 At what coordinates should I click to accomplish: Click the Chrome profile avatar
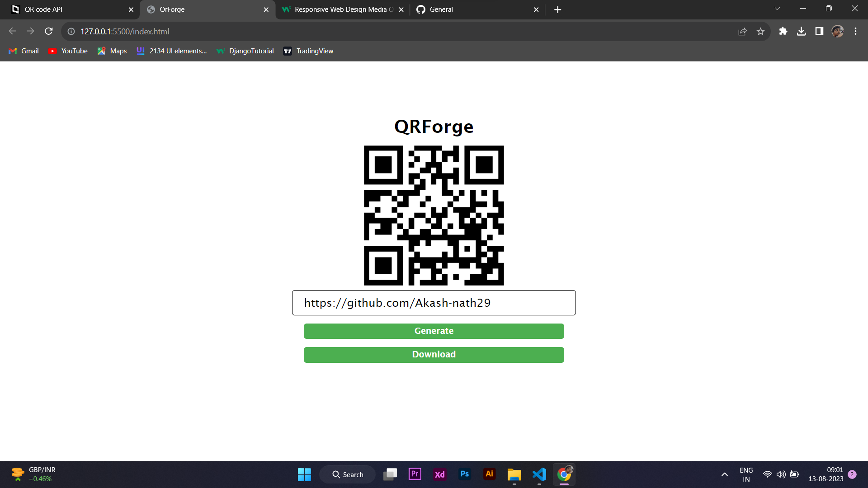point(838,31)
